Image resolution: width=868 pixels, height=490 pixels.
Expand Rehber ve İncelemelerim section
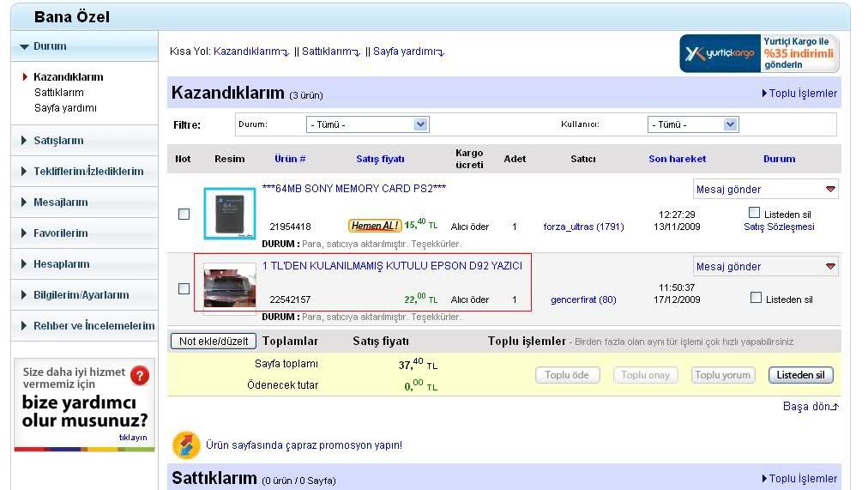point(85,326)
